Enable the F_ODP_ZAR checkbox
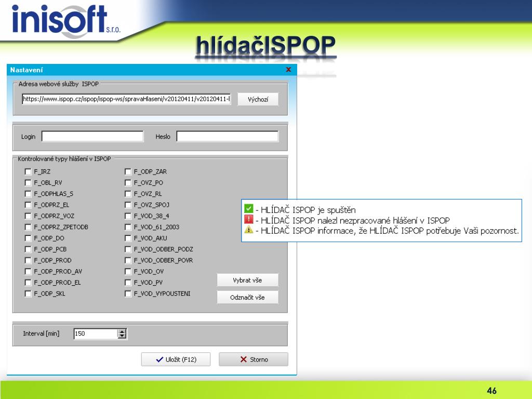The image size is (532, 399). 128,171
